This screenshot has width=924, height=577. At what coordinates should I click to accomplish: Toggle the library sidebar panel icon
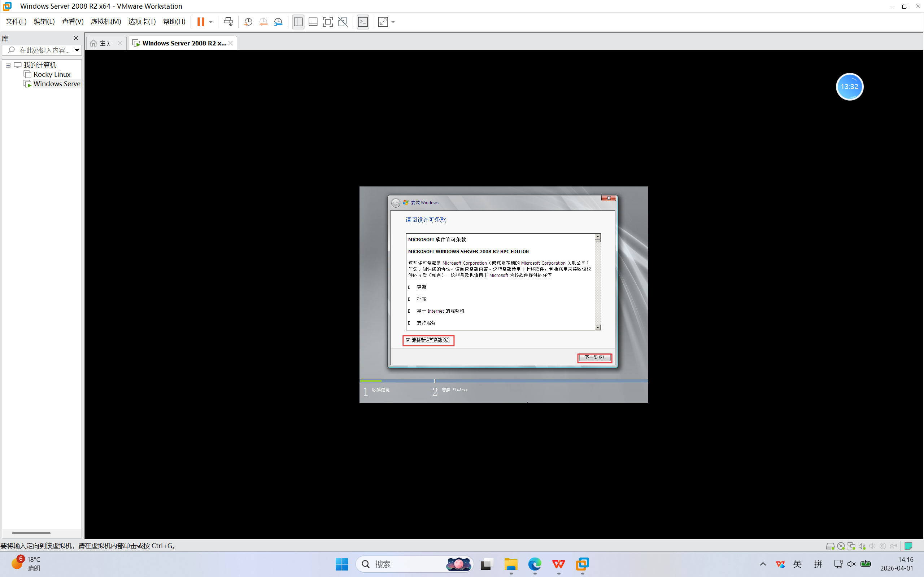pyautogui.click(x=298, y=22)
